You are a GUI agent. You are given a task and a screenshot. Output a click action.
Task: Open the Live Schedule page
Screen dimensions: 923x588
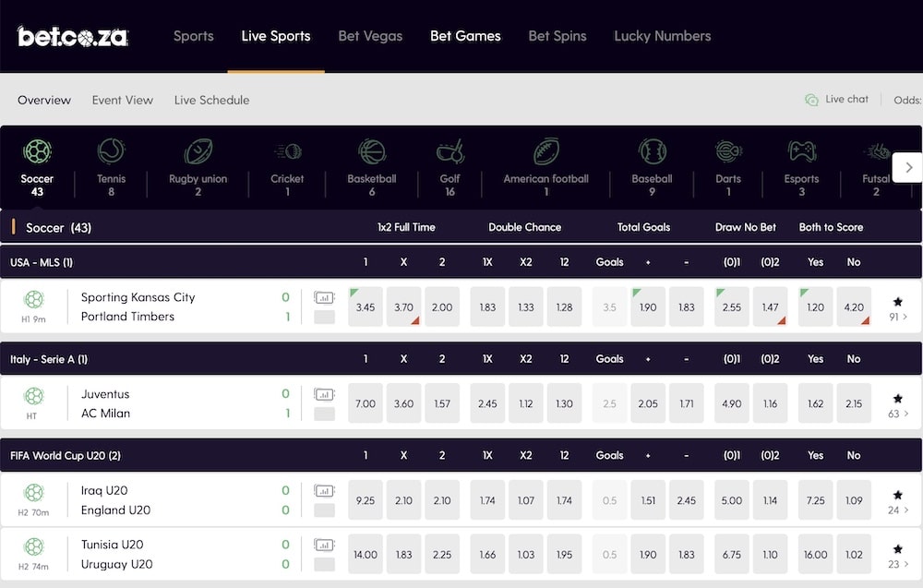click(211, 100)
